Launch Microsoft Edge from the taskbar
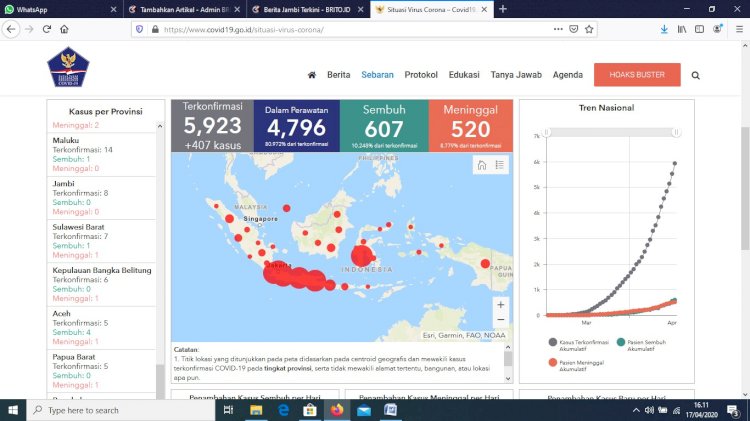750x421 pixels. pyautogui.click(x=283, y=410)
